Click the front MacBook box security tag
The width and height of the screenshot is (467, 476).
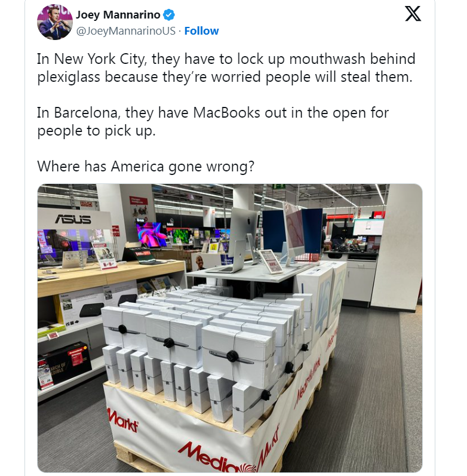tap(232, 355)
